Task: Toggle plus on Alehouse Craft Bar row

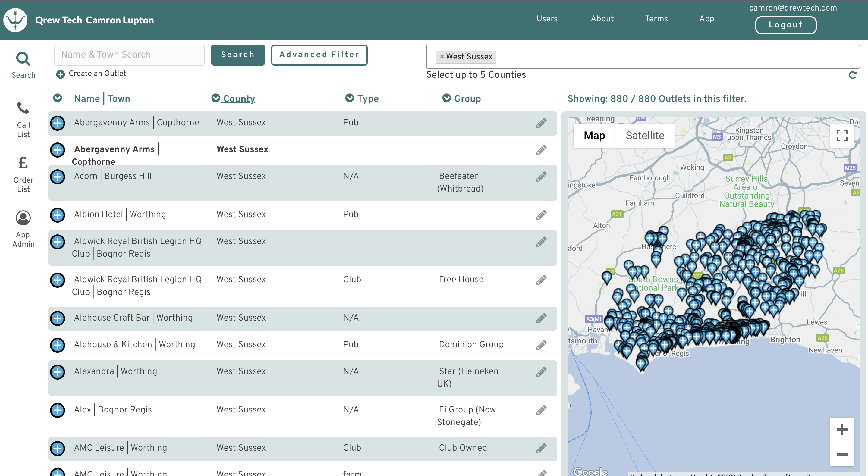Action: (58, 318)
